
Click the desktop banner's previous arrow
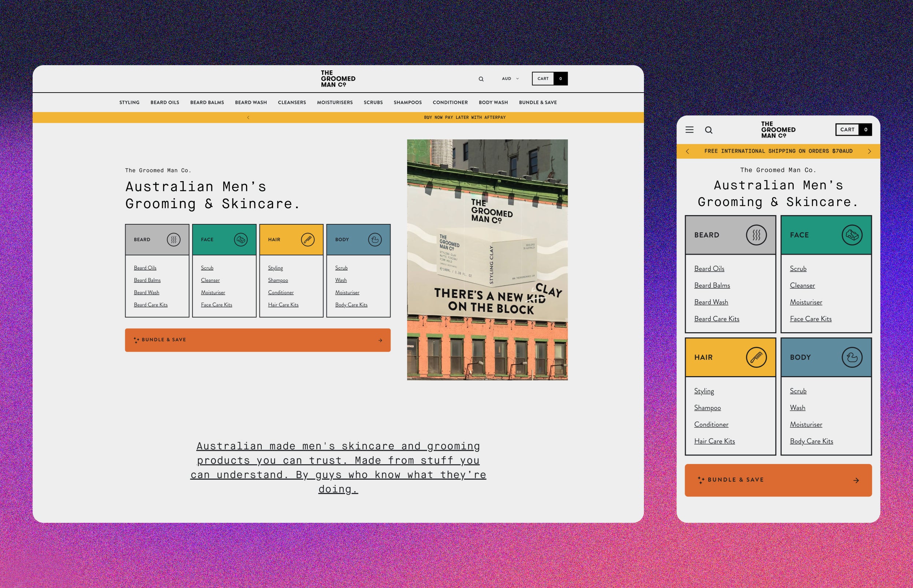tap(248, 117)
